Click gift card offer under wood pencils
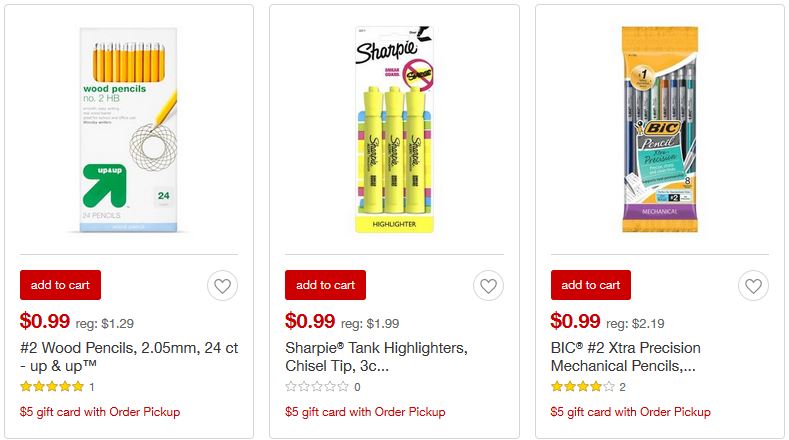The image size is (789, 440). [x=100, y=412]
